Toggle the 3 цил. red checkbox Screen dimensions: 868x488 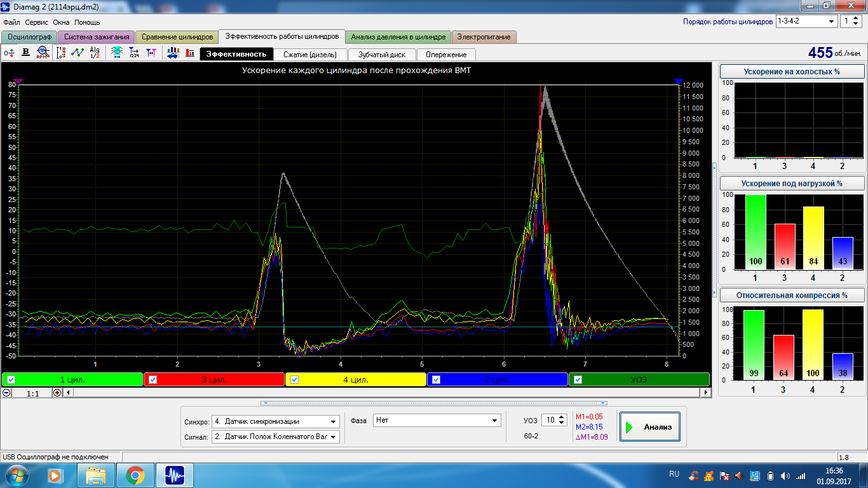point(153,379)
